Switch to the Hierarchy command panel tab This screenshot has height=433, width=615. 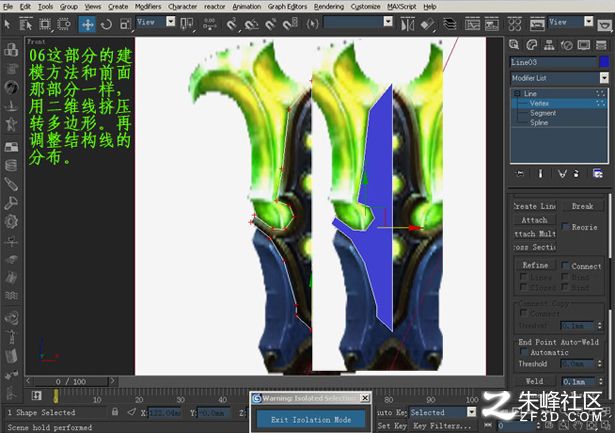click(x=549, y=45)
